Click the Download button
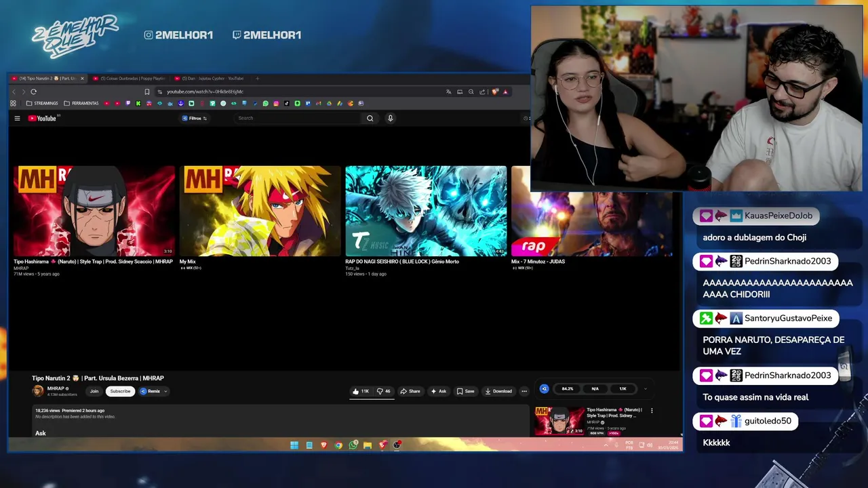This screenshot has width=868, height=488. pos(498,391)
